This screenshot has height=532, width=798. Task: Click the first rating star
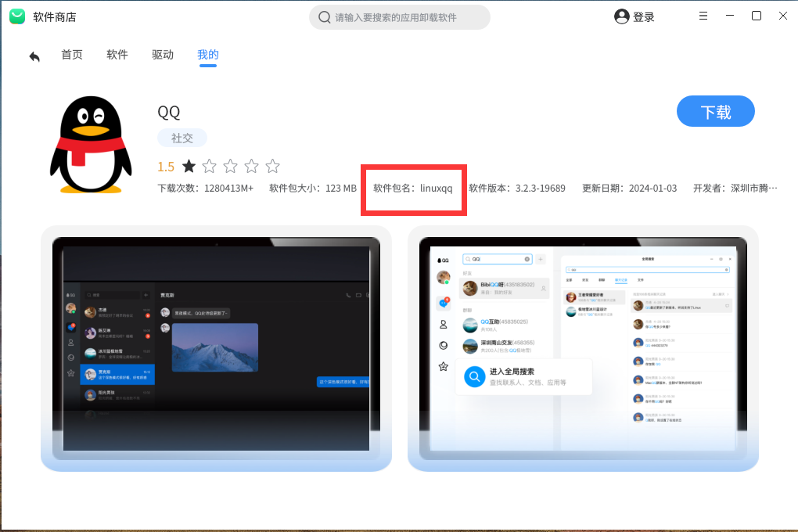coord(189,166)
